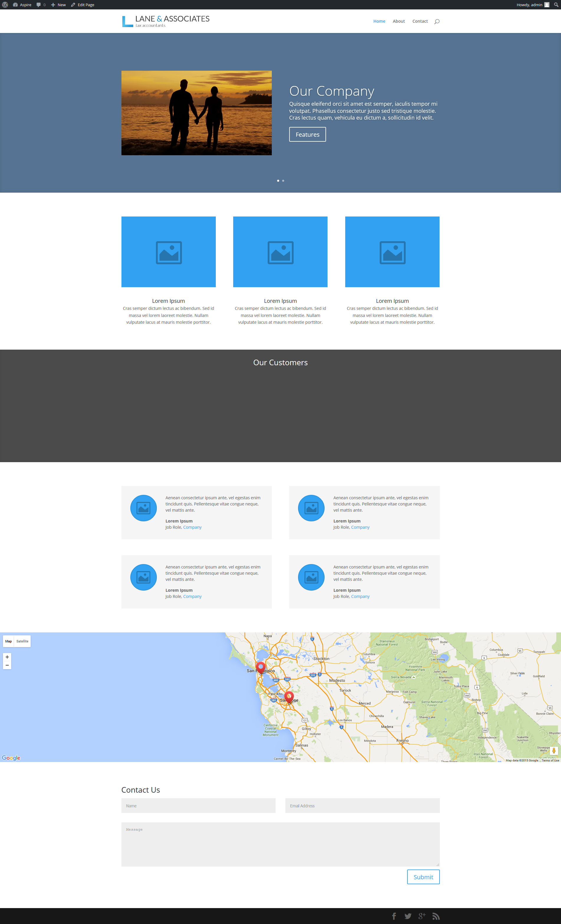
Task: Click the middle blue placeholder image
Action: click(280, 252)
